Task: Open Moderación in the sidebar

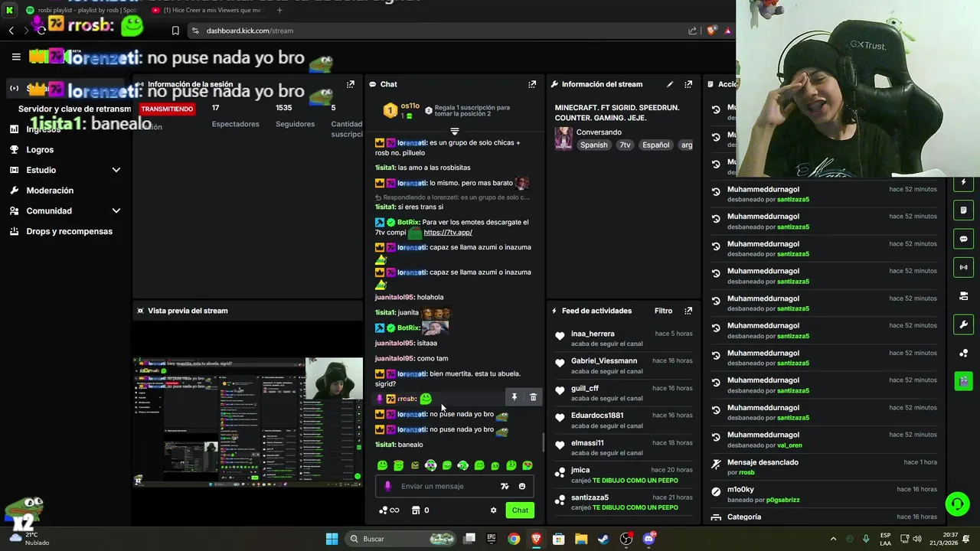Action: click(x=50, y=191)
